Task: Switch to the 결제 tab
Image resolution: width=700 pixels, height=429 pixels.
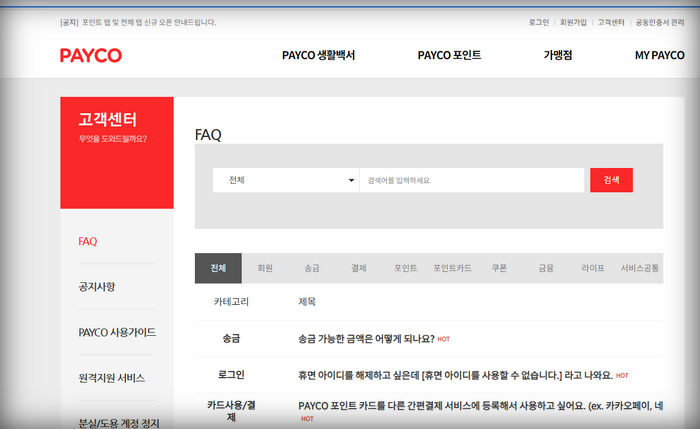Action: [358, 268]
